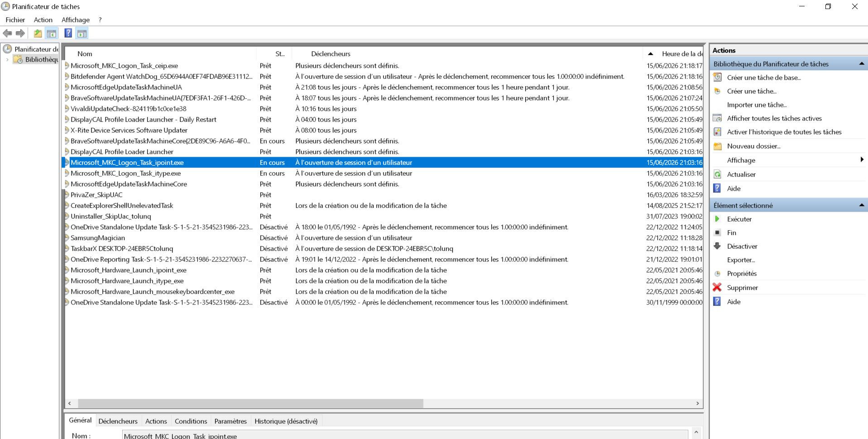The height and width of the screenshot is (439, 868).
Task: Select TaskbarX DESKTOP-24EBR5Ctolunq task
Action: pyautogui.click(x=384, y=249)
